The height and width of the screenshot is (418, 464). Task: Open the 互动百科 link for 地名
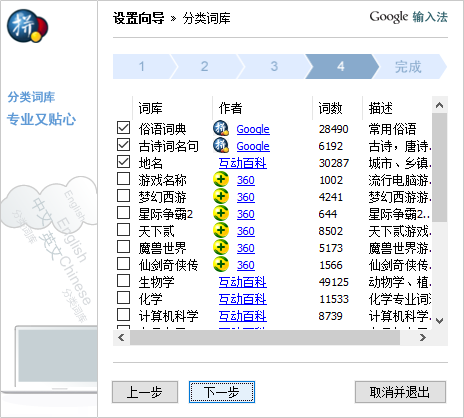pyautogui.click(x=242, y=163)
